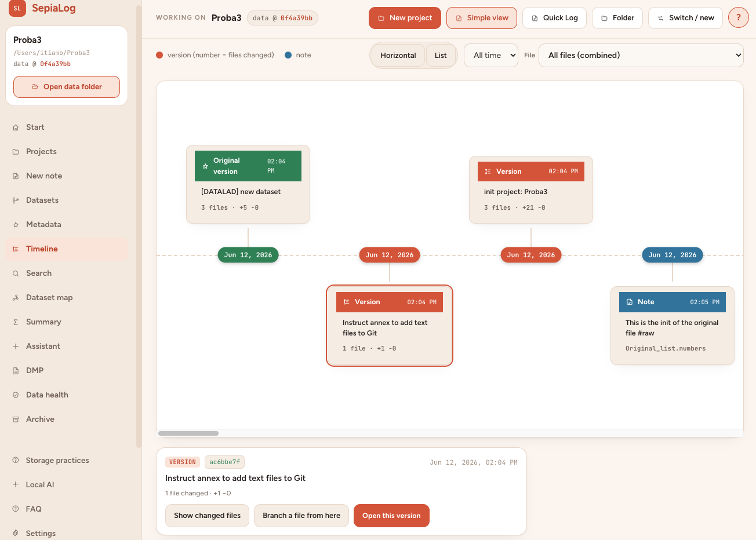Go to Dataset map

[x=67, y=298]
